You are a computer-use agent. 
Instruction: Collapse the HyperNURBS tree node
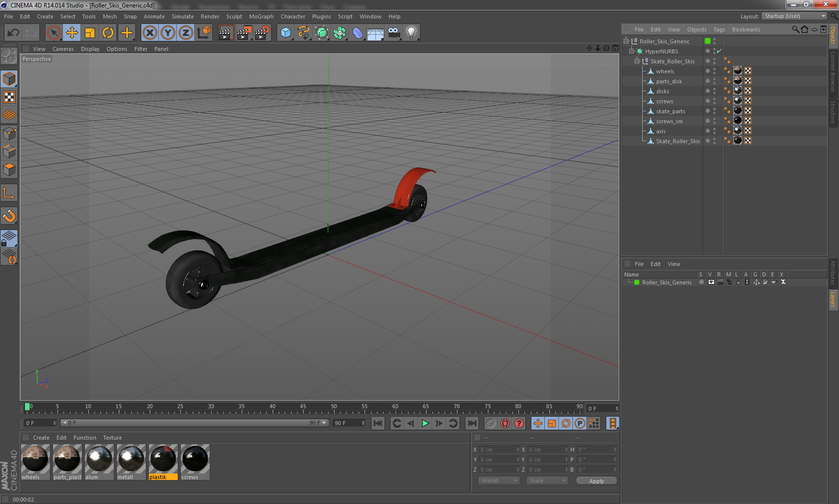(x=631, y=51)
